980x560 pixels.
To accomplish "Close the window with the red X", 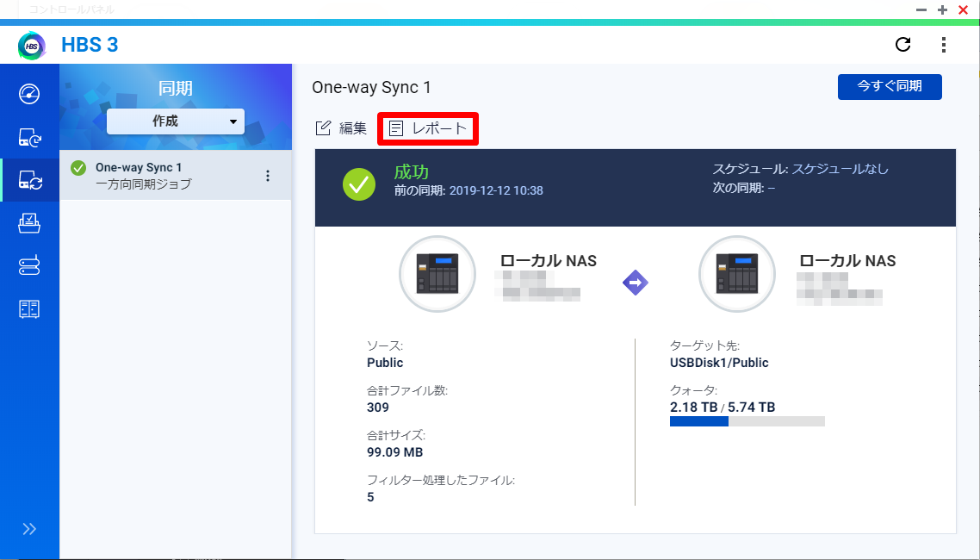I will (963, 10).
